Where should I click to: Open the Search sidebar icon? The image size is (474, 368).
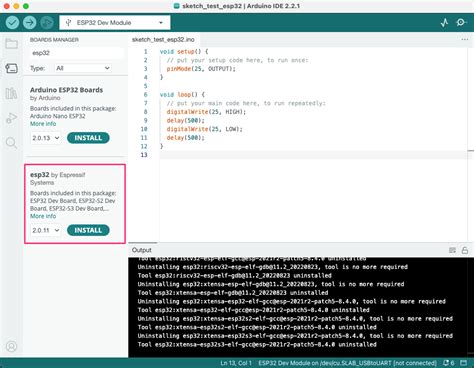[11, 143]
